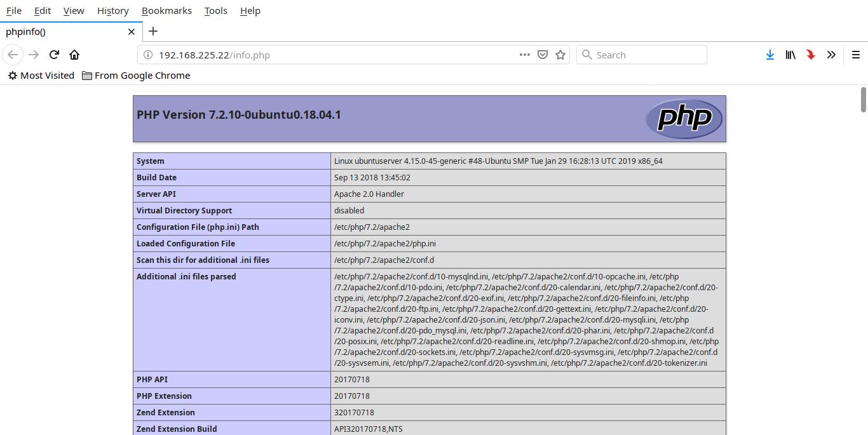Screen dimensions: 868x435
Task: Expand the From Google Chrome bookmarks folder
Action: coord(135,75)
